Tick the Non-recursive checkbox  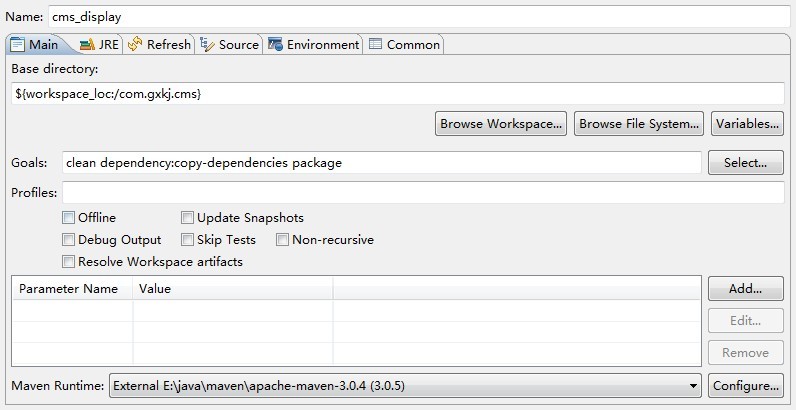pyautogui.click(x=282, y=239)
